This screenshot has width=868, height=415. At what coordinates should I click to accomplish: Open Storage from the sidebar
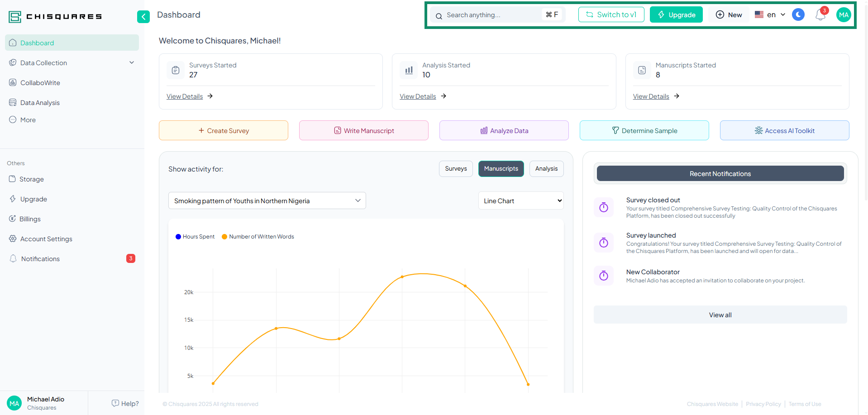pyautogui.click(x=31, y=179)
